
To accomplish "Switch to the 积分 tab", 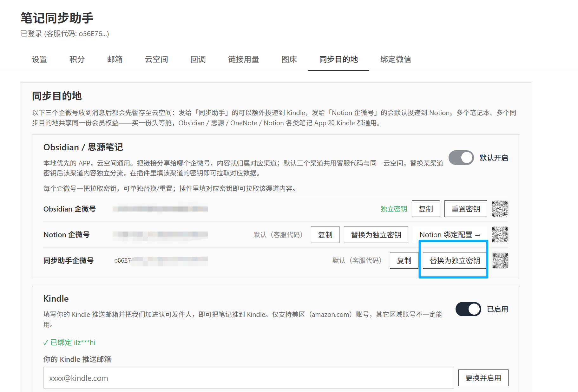I will coord(77,59).
